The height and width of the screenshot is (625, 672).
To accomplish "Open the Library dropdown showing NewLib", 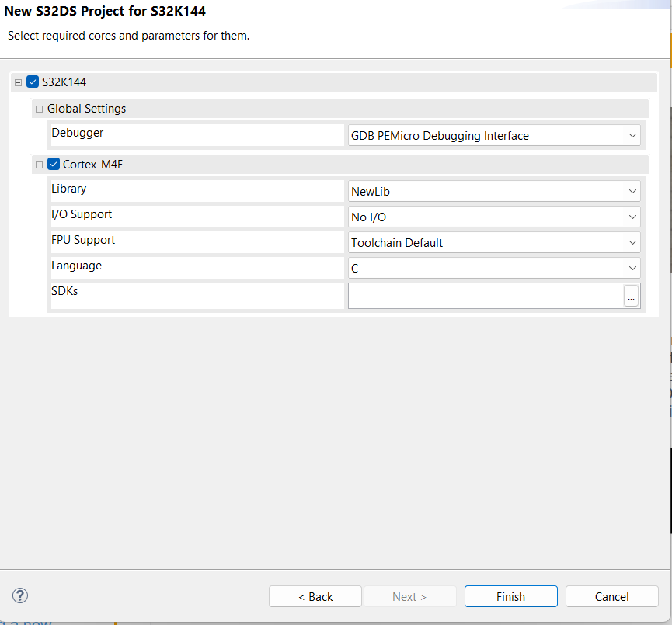I will 494,191.
